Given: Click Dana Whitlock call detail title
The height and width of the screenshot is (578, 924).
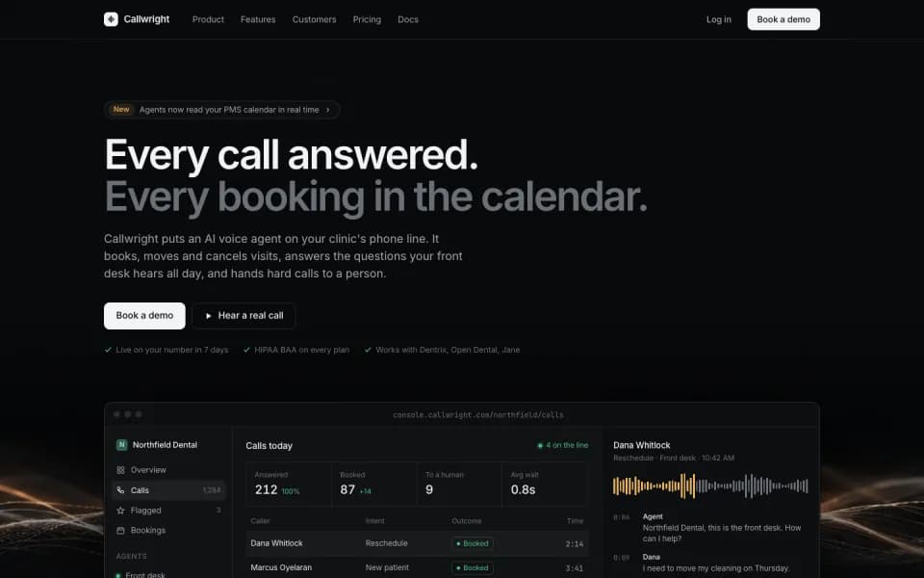Looking at the screenshot, I should [x=642, y=445].
